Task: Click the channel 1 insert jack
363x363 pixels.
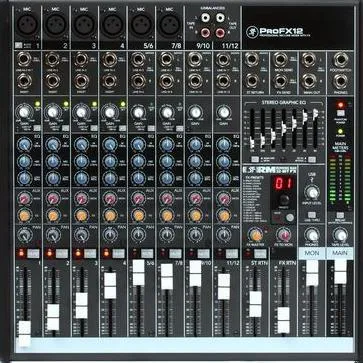Action: click(24, 81)
